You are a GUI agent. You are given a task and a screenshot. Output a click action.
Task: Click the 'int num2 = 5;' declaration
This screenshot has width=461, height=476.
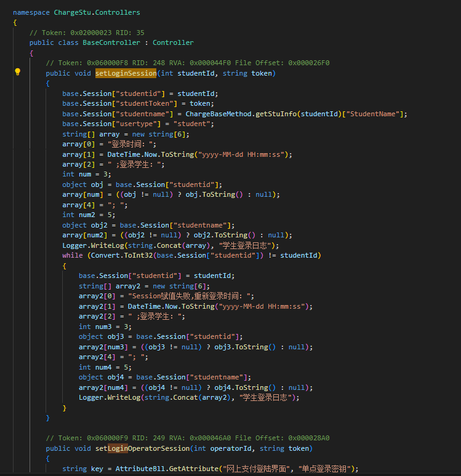click(x=89, y=215)
